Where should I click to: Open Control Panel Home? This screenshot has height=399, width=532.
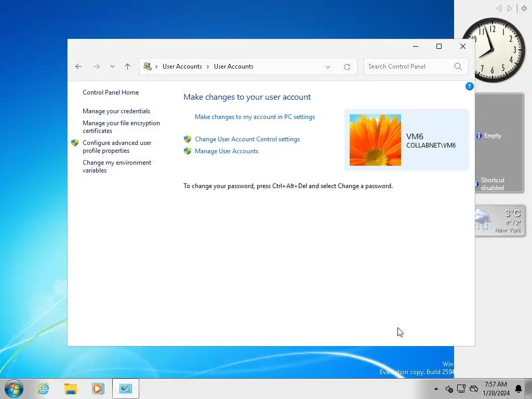point(111,92)
